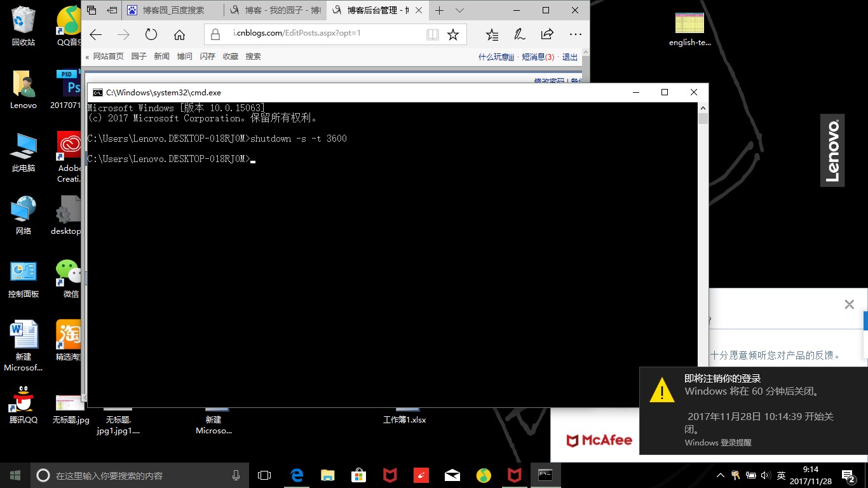Viewport: 868px width, 488px height.
Task: Open the 搜索 link in cnblogs navigation
Action: click(254, 57)
